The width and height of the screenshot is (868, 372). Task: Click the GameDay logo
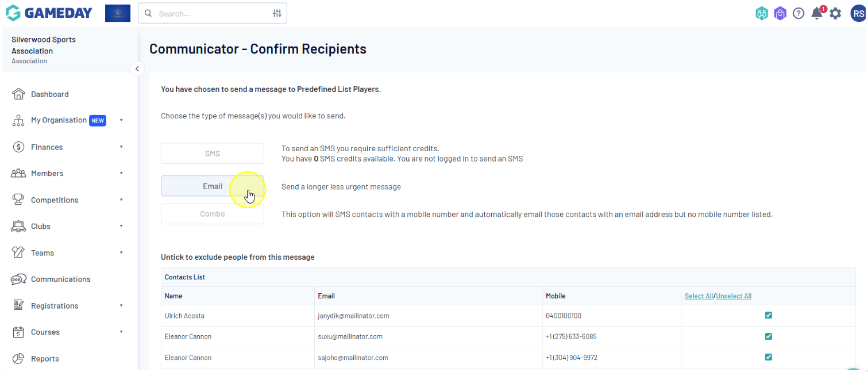[x=49, y=13]
